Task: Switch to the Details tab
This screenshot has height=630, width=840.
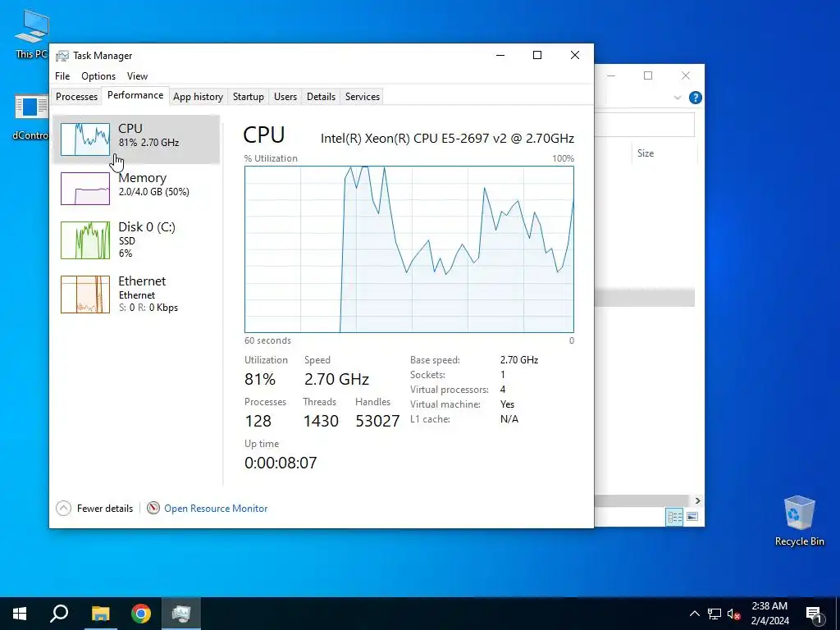Action: 321,97
